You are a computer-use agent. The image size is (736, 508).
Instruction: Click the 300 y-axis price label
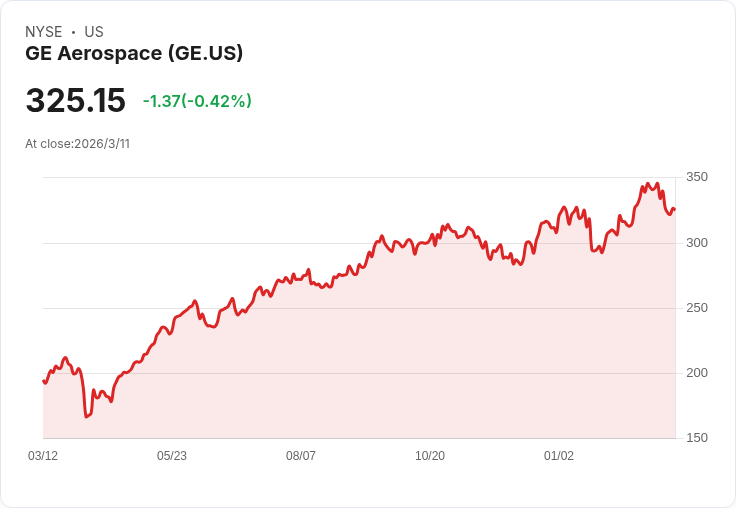697,243
